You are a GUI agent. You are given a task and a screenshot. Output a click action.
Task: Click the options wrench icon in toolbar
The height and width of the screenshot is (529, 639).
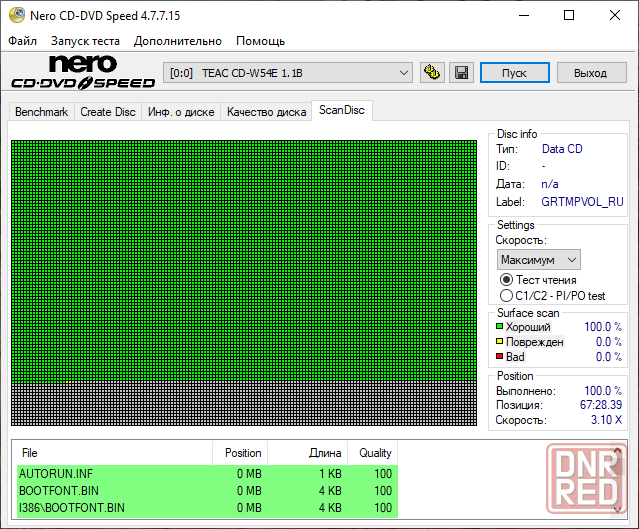point(433,73)
